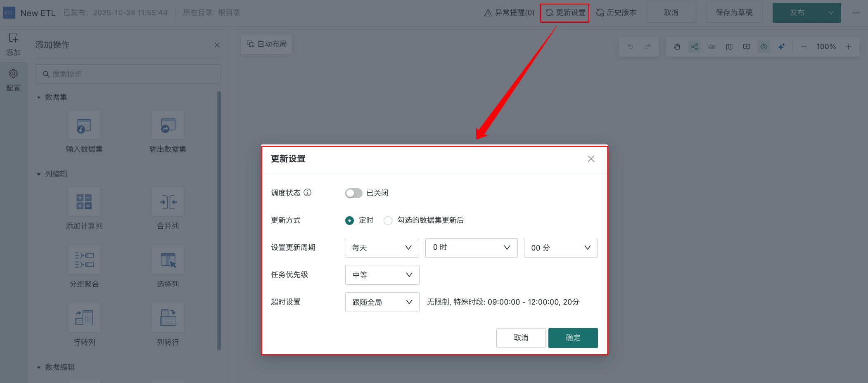Viewport: 868px width, 383px height.
Task: Toggle the eye preview icon in toolbar
Action: pyautogui.click(x=764, y=47)
